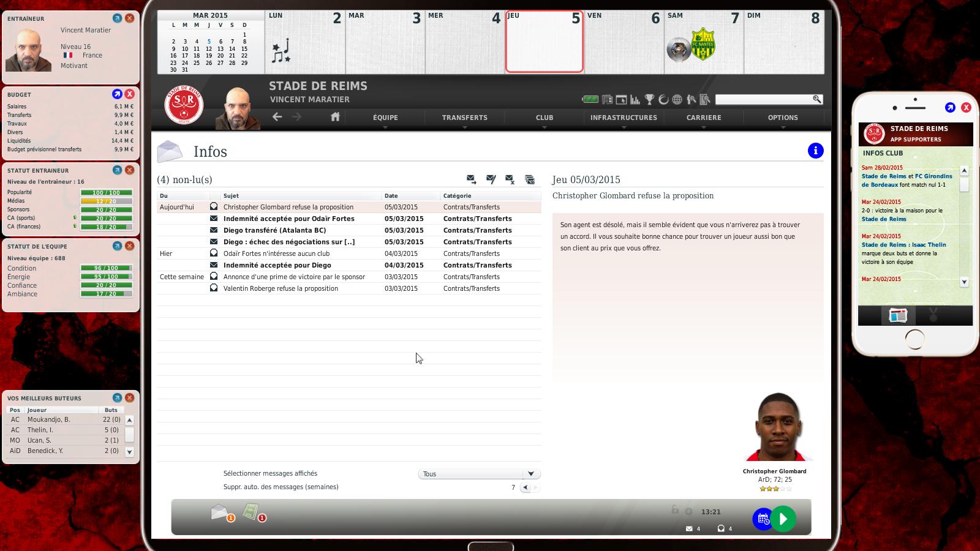Select Friday 6 in the week calendar
980x551 pixels.
pos(624,41)
